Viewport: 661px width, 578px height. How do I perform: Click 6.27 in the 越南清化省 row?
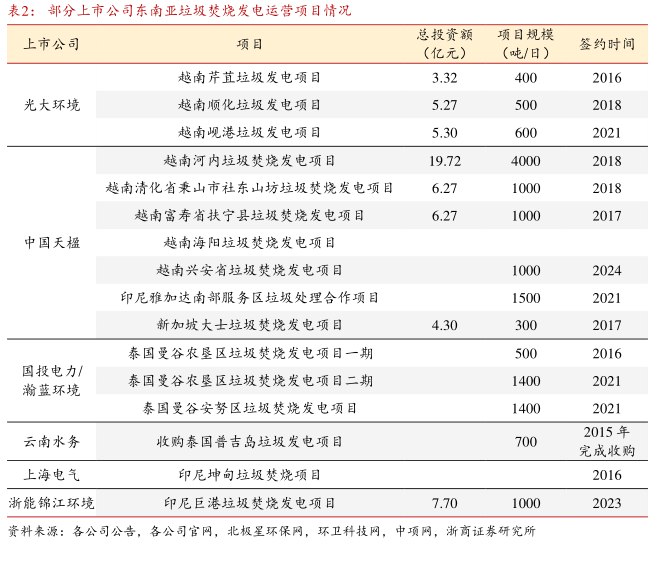coord(445,188)
